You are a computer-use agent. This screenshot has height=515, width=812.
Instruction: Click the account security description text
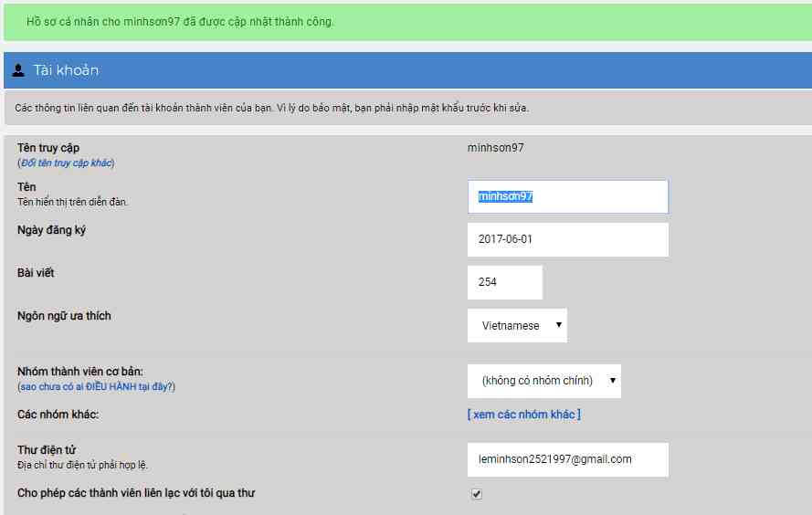tap(271, 108)
